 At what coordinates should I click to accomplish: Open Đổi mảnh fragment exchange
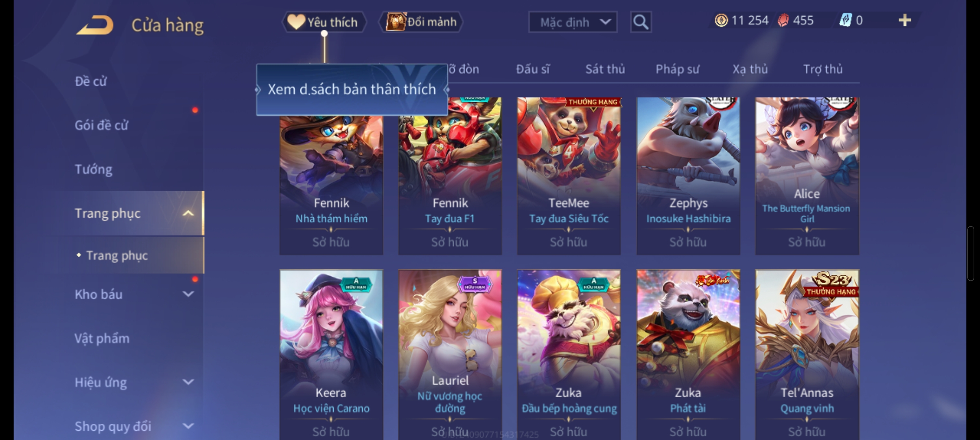tap(421, 22)
